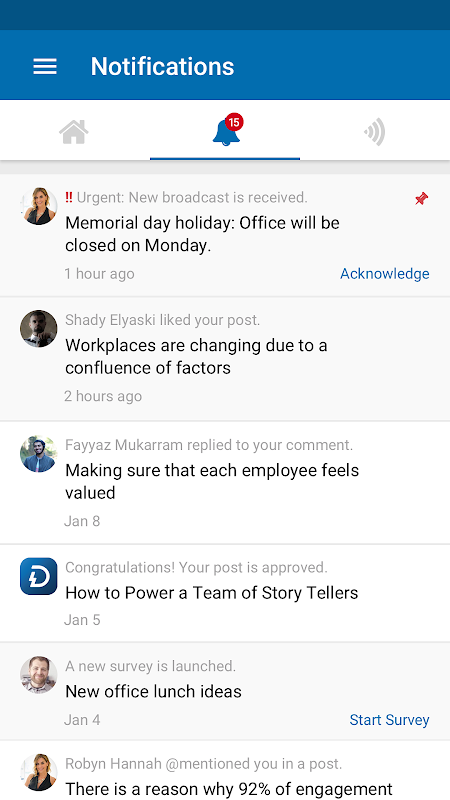Open the app logo avatar on approved post
Viewport: 450px width, 800px height.
(x=39, y=576)
